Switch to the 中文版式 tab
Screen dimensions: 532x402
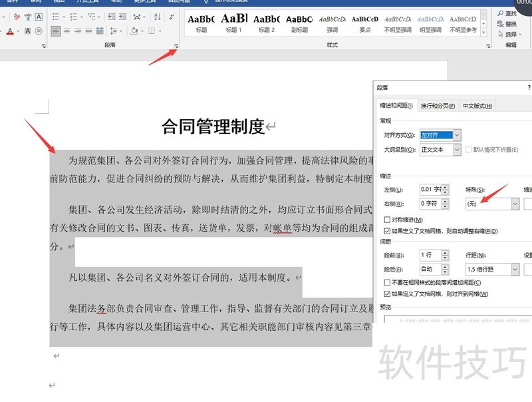coord(477,106)
